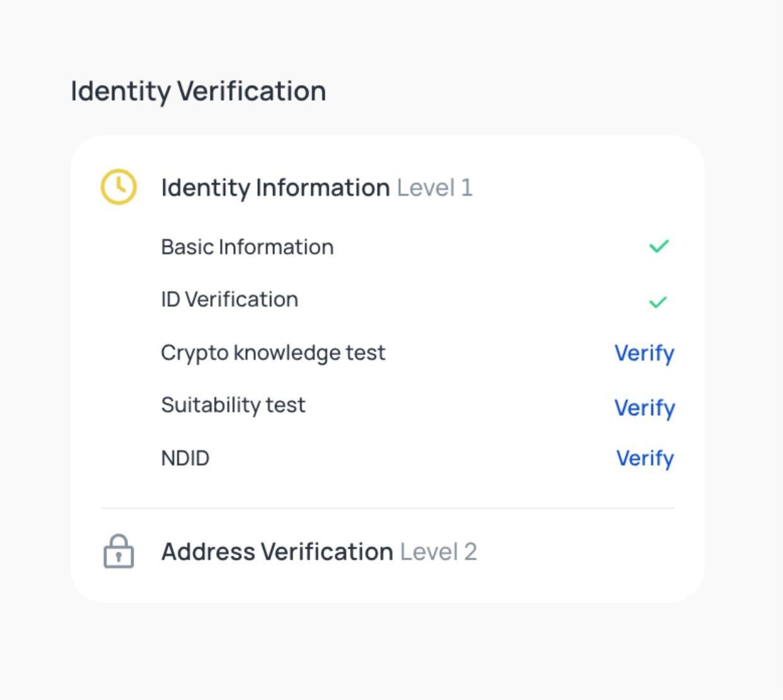Click the Suitability test label
Screen dimensions: 783x700
233,405
